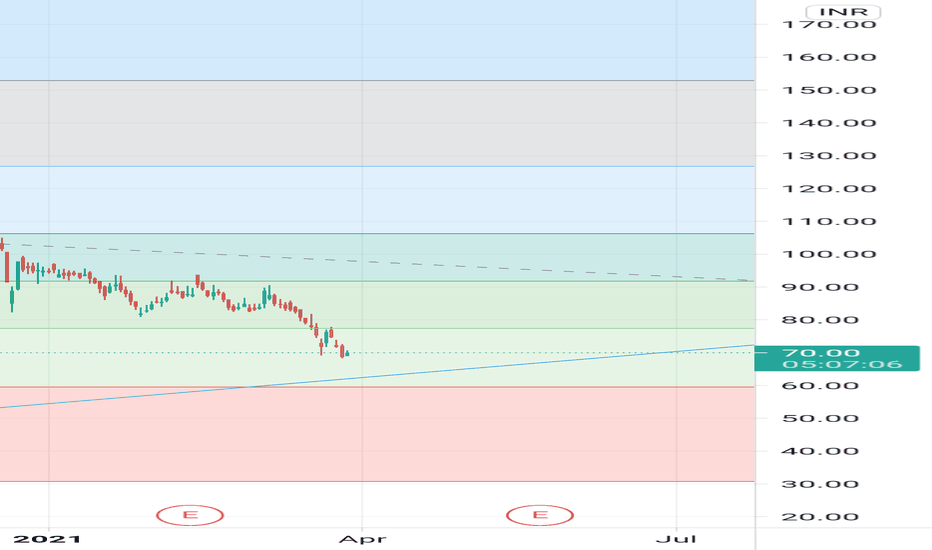
Task: Click the Apr time axis label
Action: (363, 539)
